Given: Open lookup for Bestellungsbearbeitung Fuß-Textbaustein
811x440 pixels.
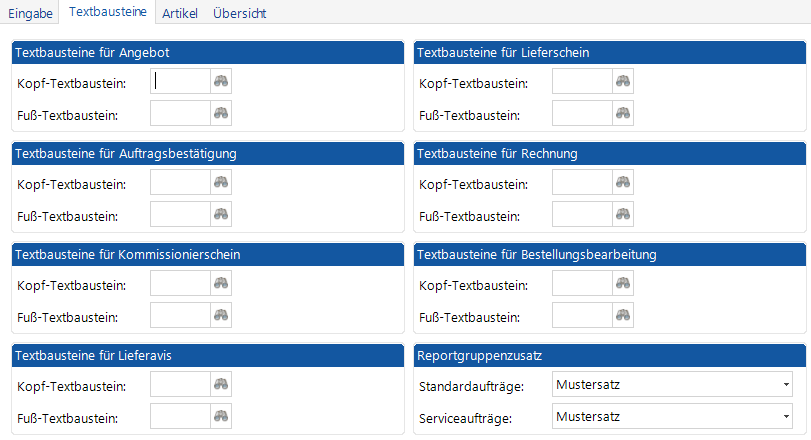Looking at the screenshot, I should [x=623, y=316].
